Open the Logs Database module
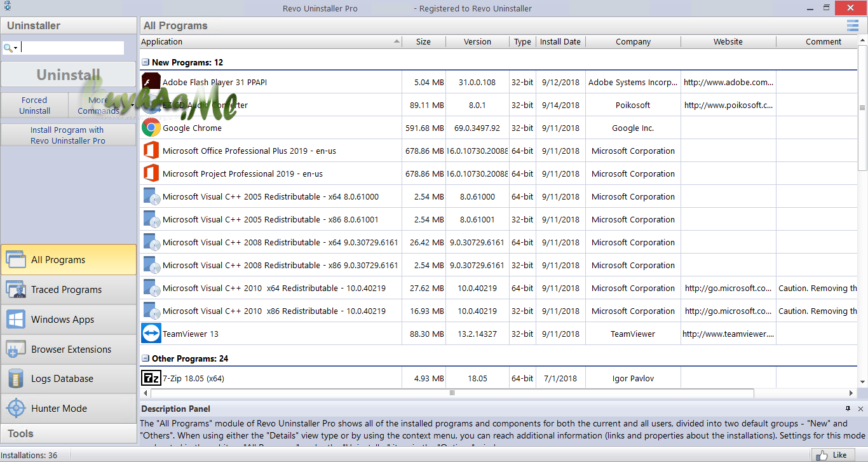The height and width of the screenshot is (462, 868). click(x=69, y=379)
